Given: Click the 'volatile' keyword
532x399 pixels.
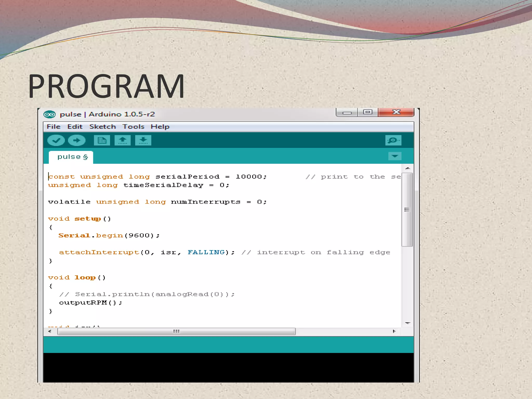Looking at the screenshot, I should coord(69,202).
